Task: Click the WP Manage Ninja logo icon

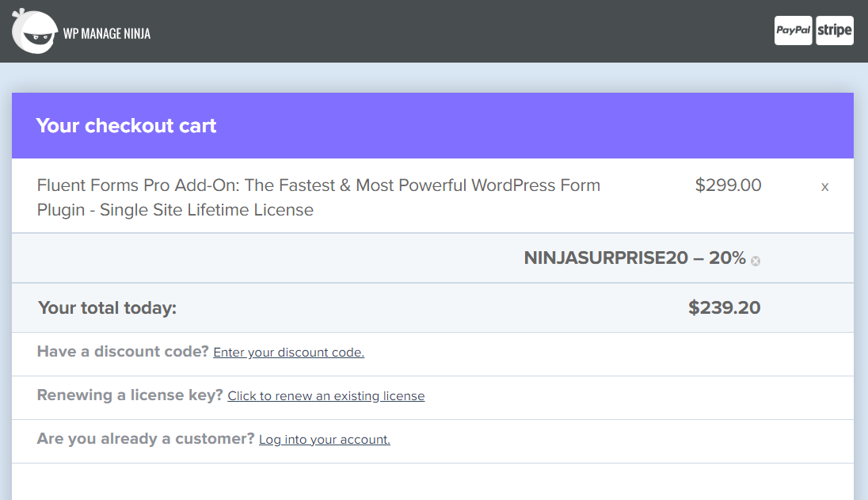Action: [x=34, y=32]
